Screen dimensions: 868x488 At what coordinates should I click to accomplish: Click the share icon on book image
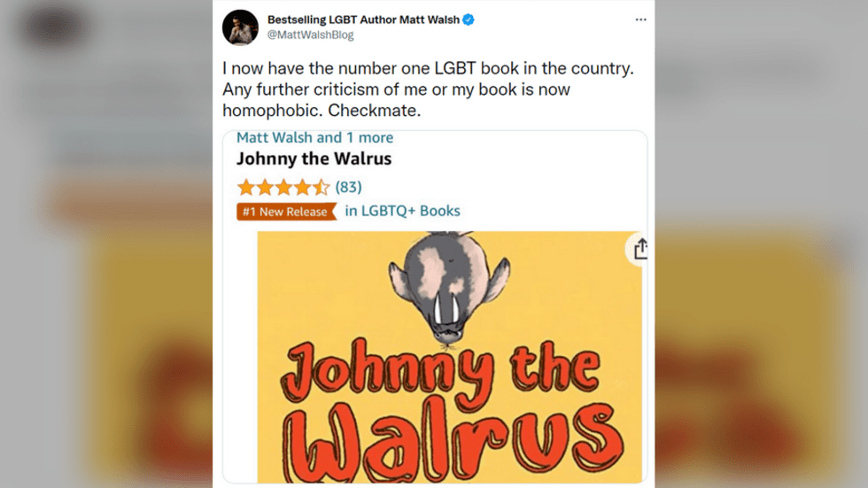(640, 249)
